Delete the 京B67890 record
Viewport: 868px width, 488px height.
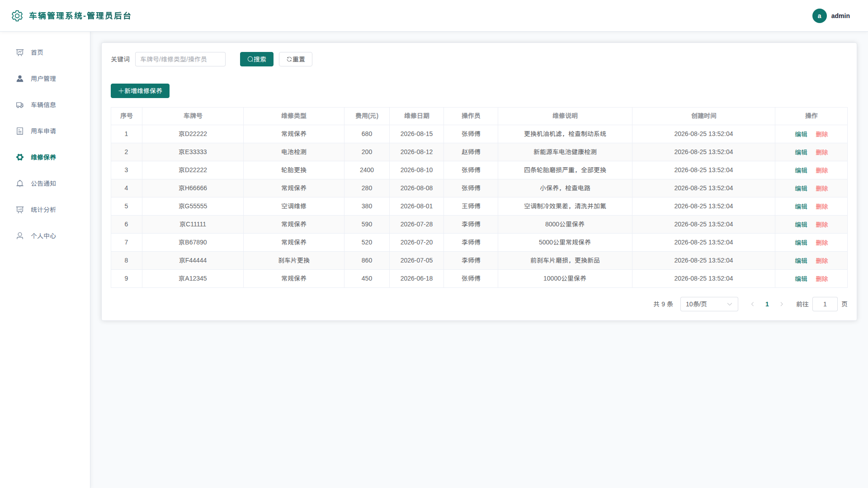click(x=822, y=243)
